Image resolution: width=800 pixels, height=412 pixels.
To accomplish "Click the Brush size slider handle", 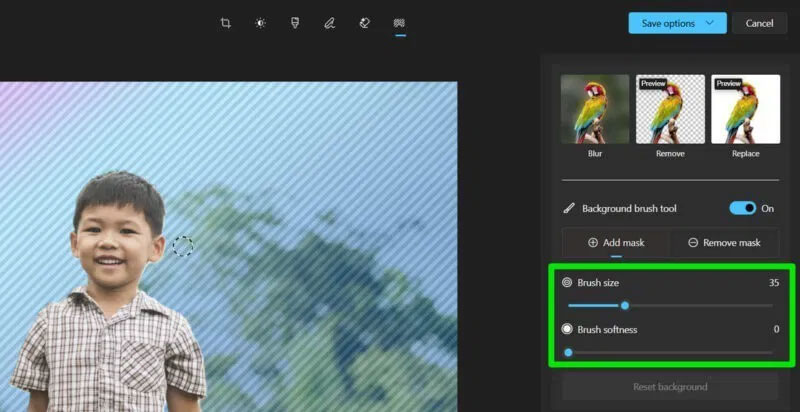I will click(624, 305).
